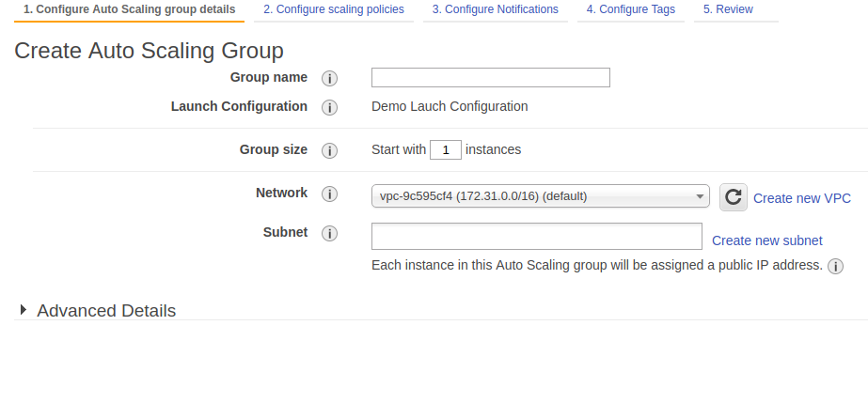The image size is (868, 403).
Task: Go to the Configure Notifications tab
Action: (495, 9)
